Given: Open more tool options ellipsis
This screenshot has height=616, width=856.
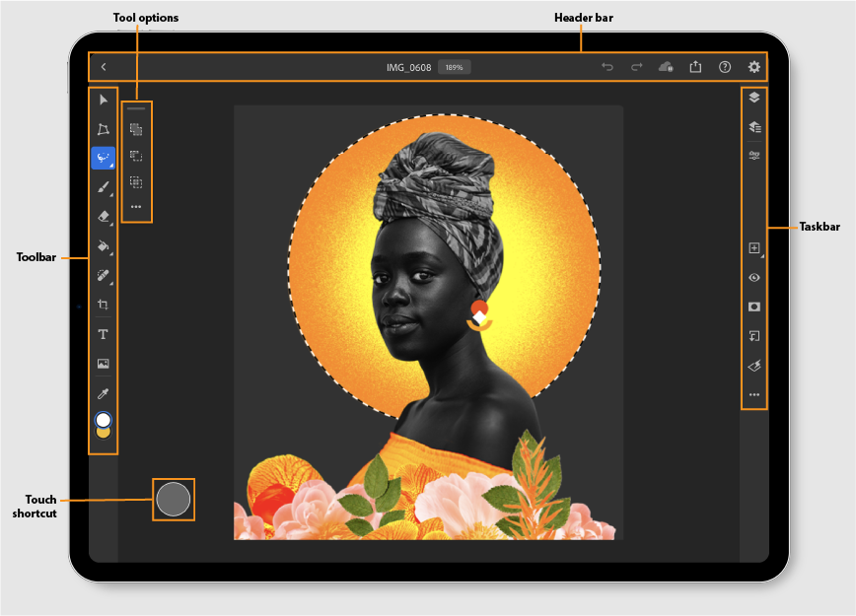Looking at the screenshot, I should pyautogui.click(x=136, y=207).
